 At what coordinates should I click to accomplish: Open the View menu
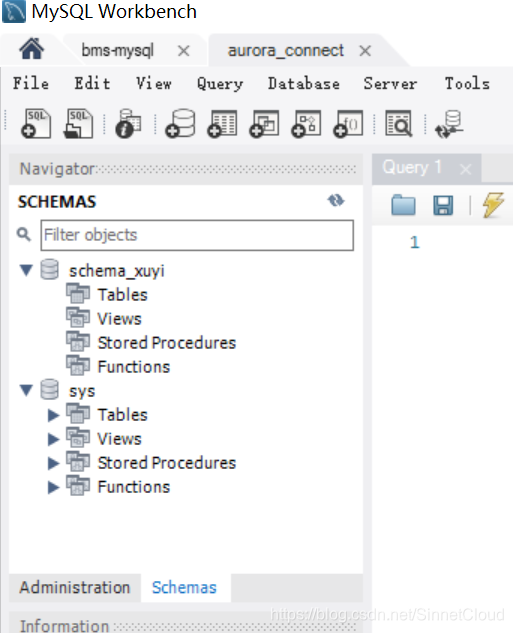(x=154, y=84)
